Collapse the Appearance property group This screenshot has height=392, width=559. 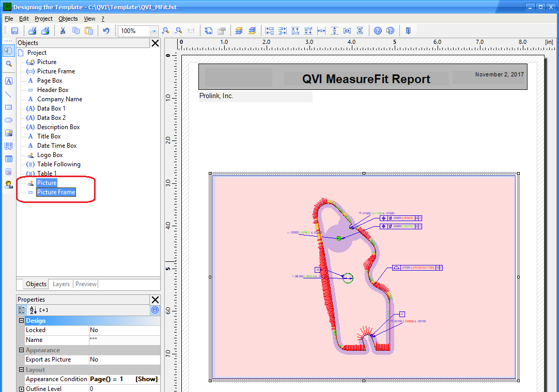coord(21,350)
